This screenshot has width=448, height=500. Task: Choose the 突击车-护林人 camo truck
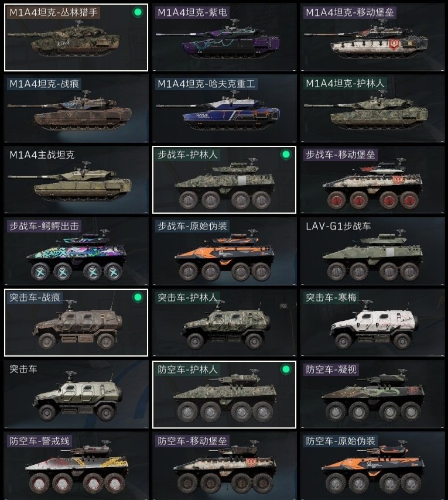point(224,323)
